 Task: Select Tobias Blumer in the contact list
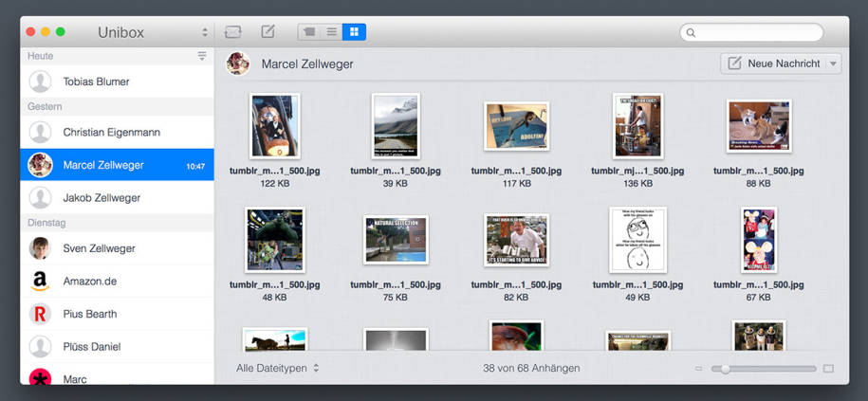click(117, 82)
